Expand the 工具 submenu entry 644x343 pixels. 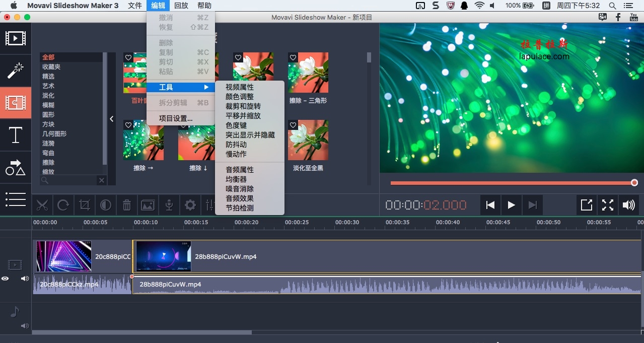point(181,87)
